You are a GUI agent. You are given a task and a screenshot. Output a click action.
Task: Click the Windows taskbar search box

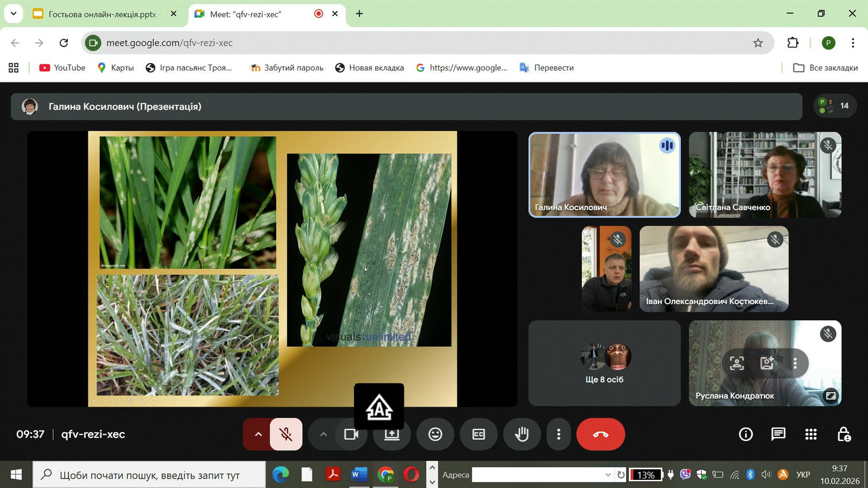coord(149,475)
